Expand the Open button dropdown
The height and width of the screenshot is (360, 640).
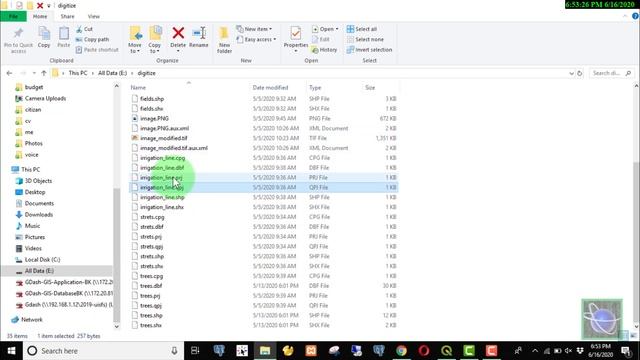click(337, 29)
